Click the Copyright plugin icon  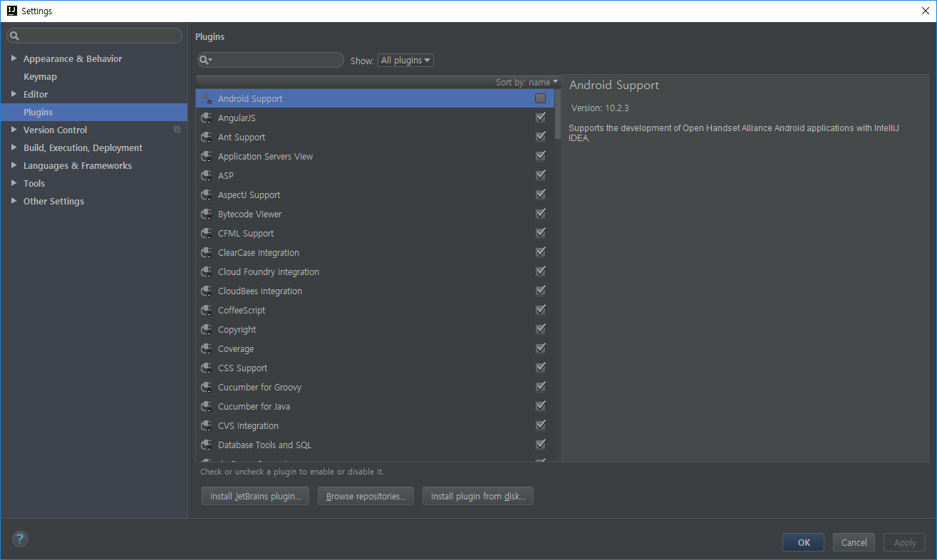coord(207,330)
